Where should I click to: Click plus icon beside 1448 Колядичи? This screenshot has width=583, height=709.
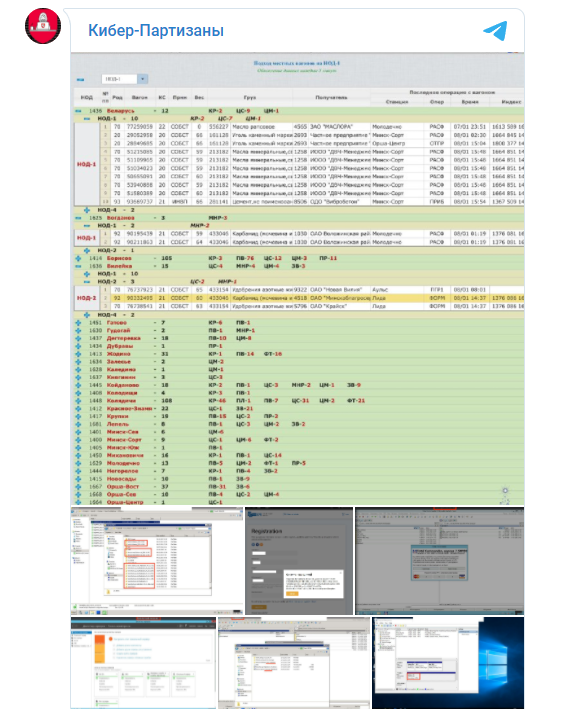(78, 401)
